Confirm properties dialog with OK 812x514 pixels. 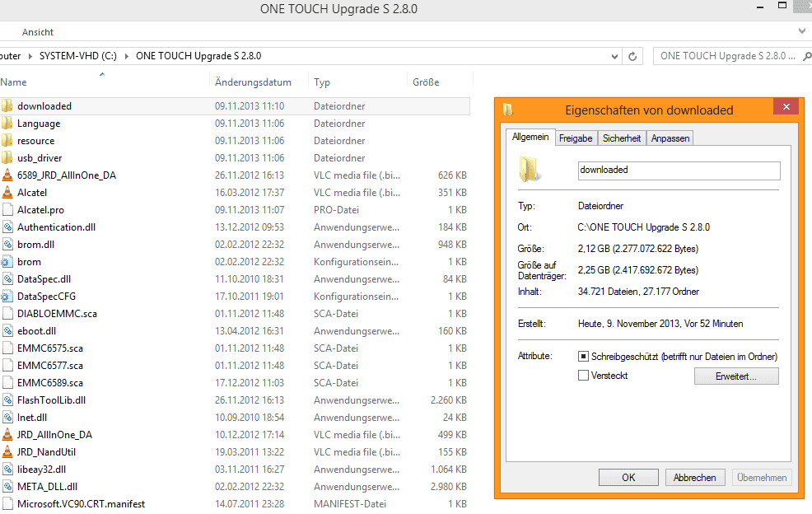pos(628,477)
